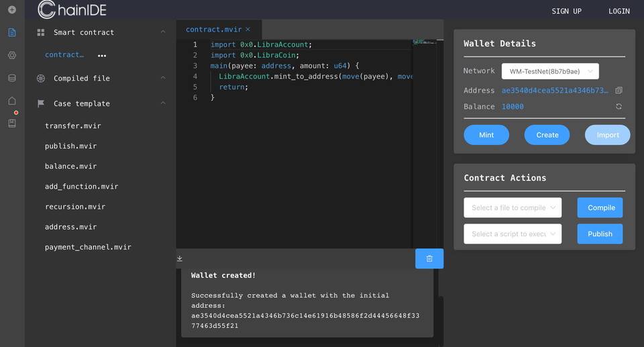Click the Publish button
The image size is (644, 347).
pos(600,234)
